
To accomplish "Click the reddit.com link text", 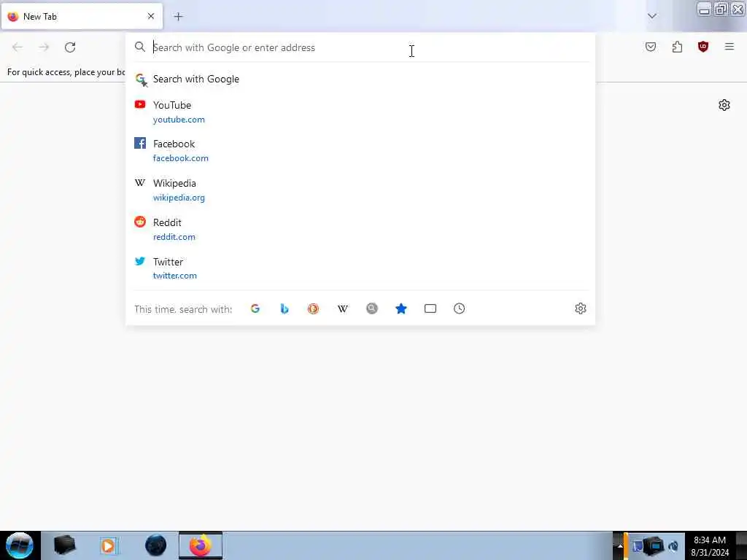I will coord(174,237).
